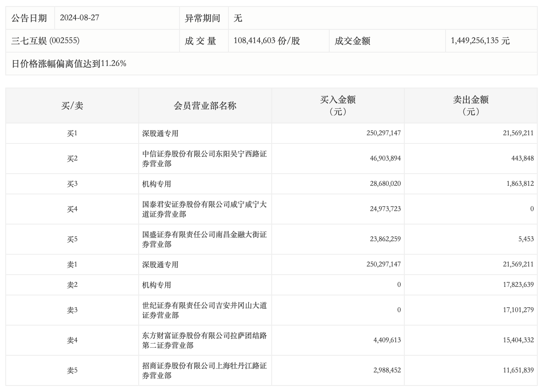
Task: Click the 日价格涨幅偏离值达到11.26% text line
Action: coord(69,64)
